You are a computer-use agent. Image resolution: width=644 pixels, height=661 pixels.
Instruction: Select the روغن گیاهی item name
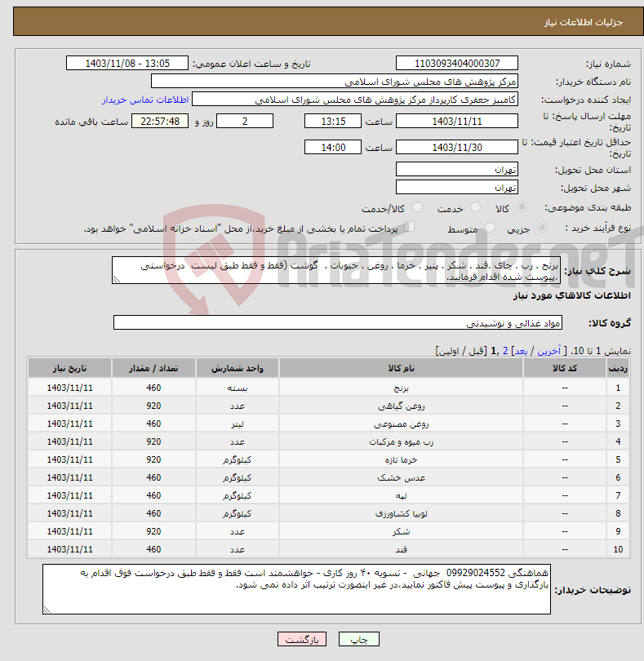click(401, 406)
